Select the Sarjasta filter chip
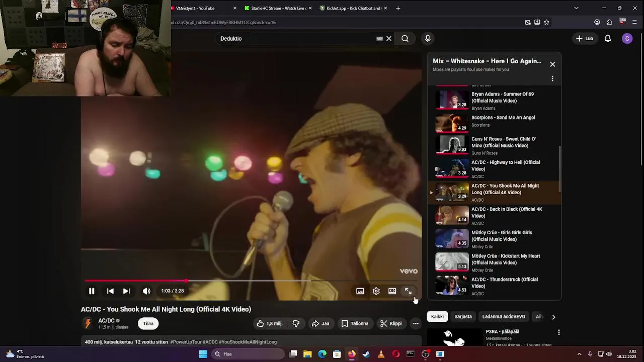The image size is (644, 362). pos(463,317)
